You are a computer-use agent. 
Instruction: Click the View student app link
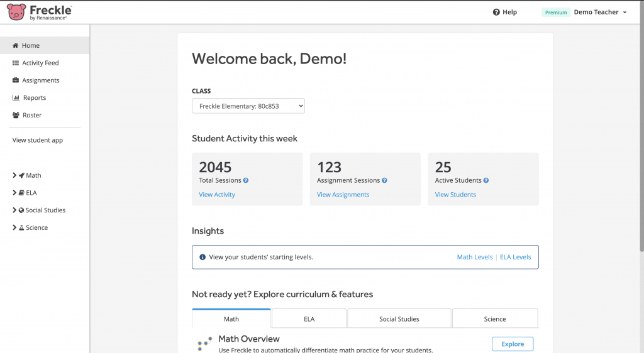pyautogui.click(x=37, y=140)
